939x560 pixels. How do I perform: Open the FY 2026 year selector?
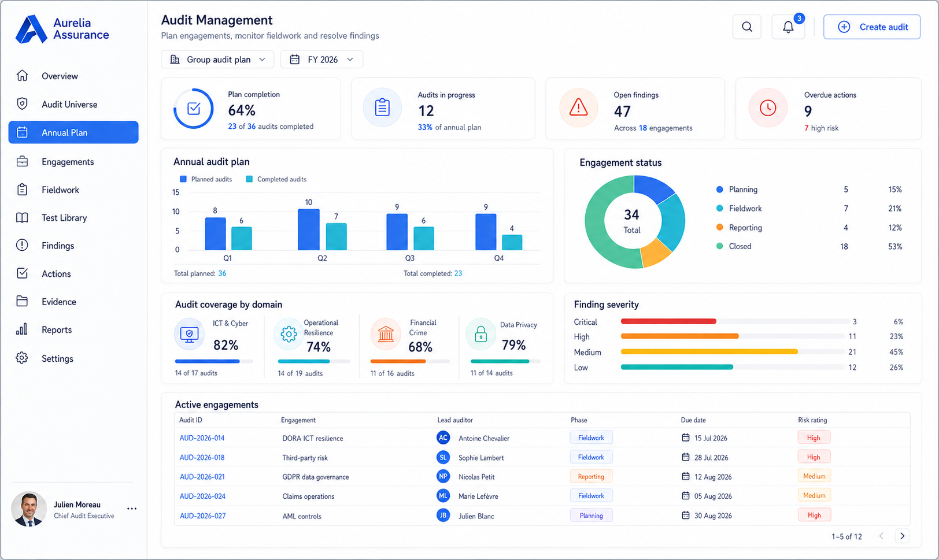point(321,60)
